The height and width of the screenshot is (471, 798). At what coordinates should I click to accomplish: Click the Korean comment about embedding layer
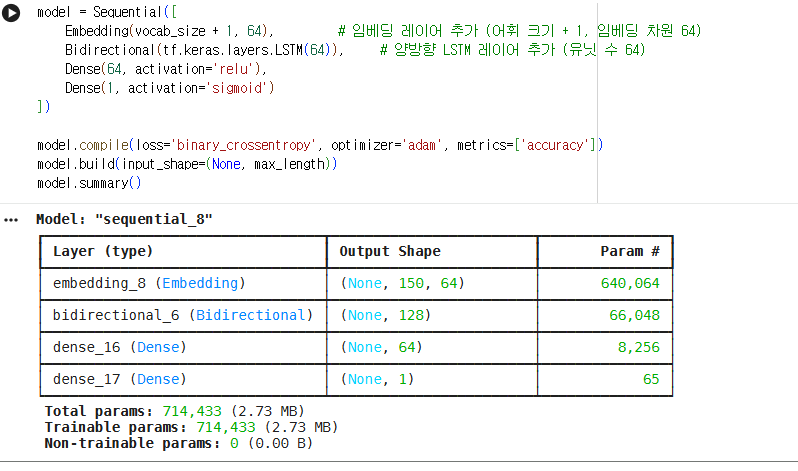click(x=520, y=31)
